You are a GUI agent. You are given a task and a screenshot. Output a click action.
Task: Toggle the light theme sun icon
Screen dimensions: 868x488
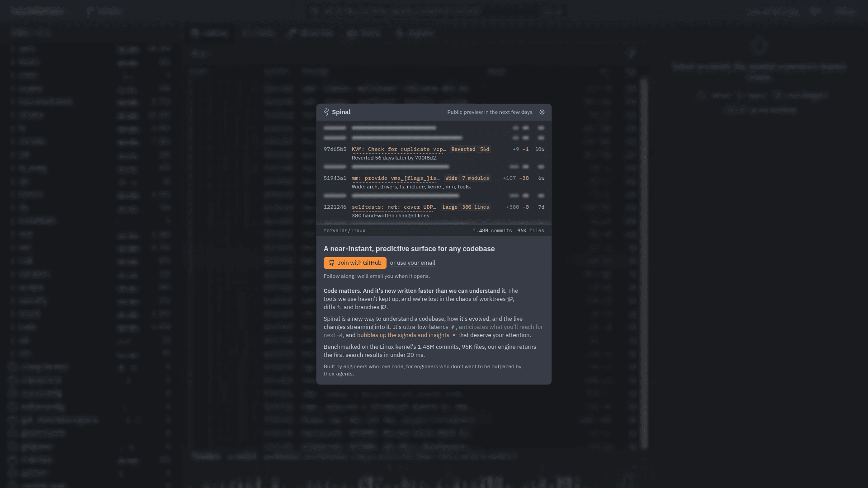click(x=542, y=112)
